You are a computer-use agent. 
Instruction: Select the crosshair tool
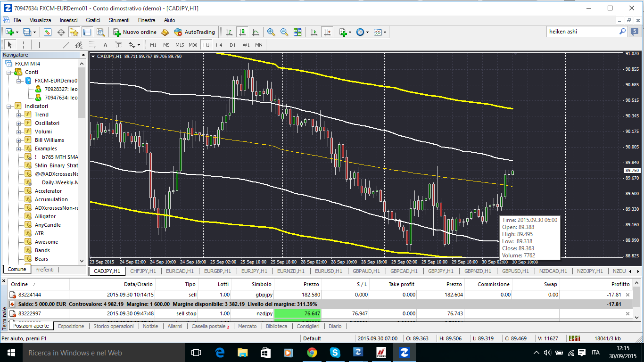pos(23,45)
